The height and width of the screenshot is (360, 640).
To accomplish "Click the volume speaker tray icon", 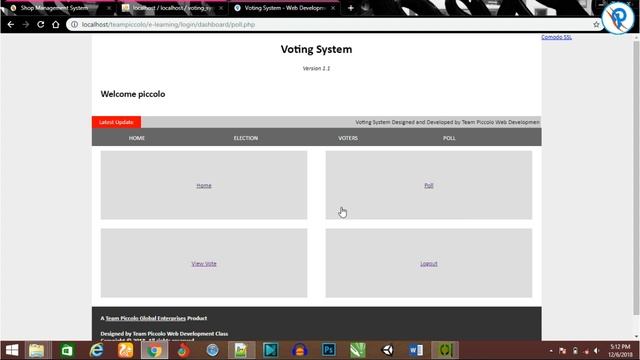I will click(597, 351).
